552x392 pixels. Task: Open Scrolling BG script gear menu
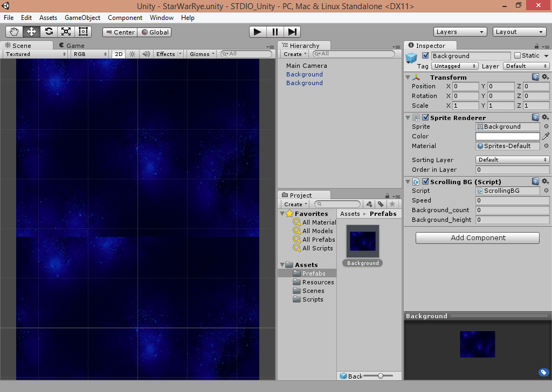pyautogui.click(x=545, y=181)
